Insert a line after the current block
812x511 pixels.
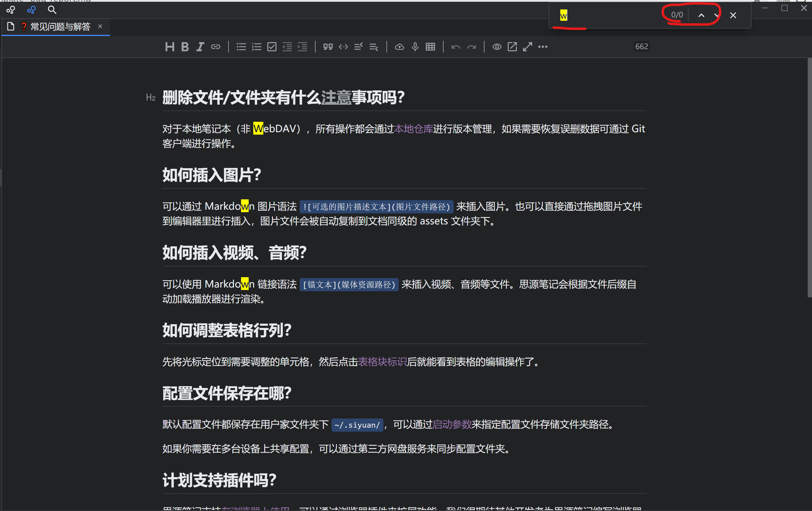(x=374, y=47)
